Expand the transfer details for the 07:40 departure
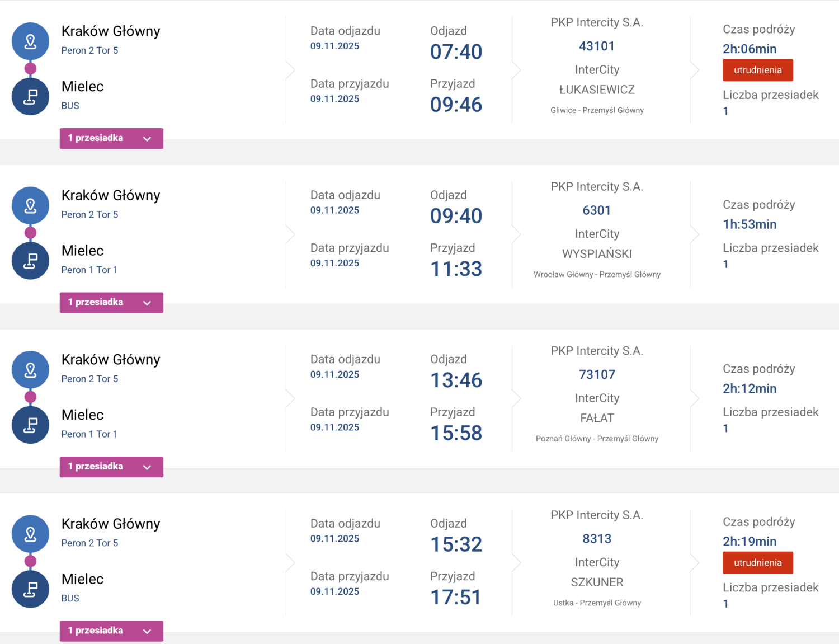Screen dimensions: 839x644 coord(111,138)
